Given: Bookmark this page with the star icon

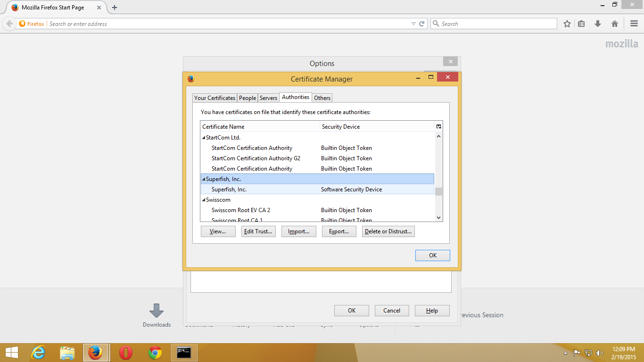Looking at the screenshot, I should (567, 24).
